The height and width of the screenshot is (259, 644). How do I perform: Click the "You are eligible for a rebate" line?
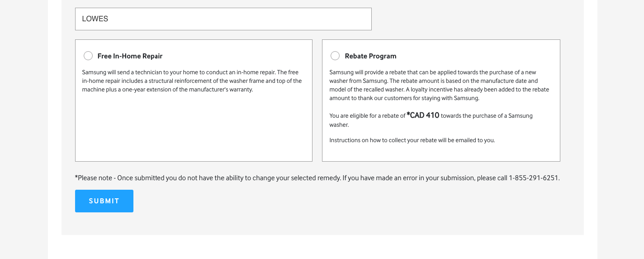tap(367, 116)
